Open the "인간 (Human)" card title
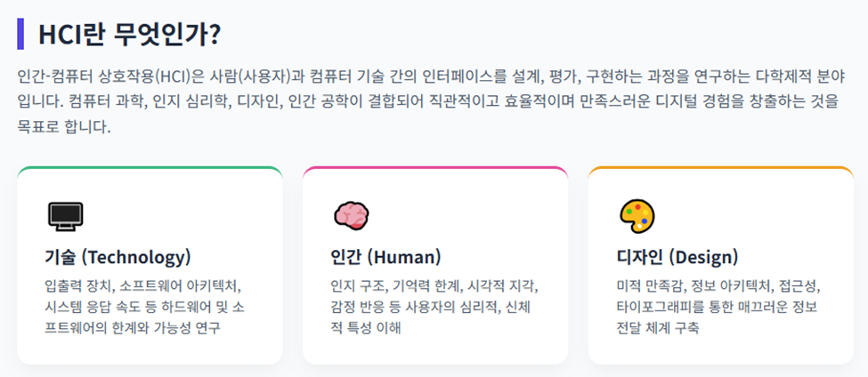868x377 pixels. (x=385, y=258)
